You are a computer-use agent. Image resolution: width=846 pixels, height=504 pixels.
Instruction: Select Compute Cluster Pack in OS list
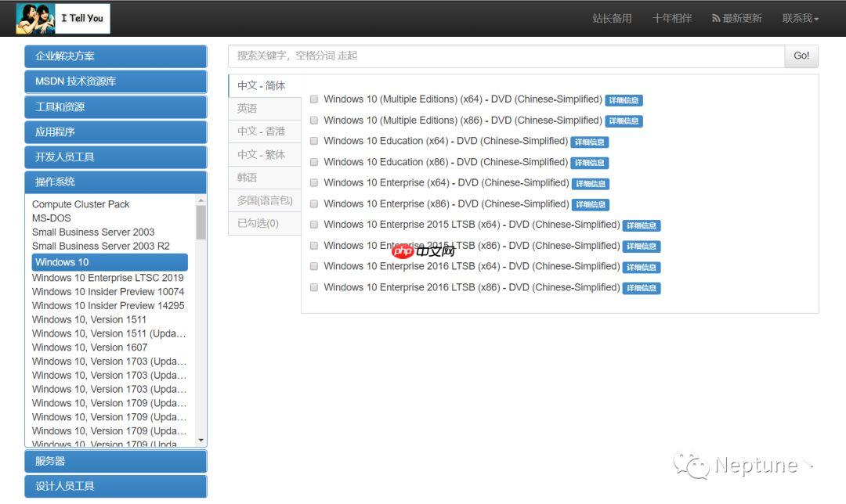pyautogui.click(x=81, y=204)
